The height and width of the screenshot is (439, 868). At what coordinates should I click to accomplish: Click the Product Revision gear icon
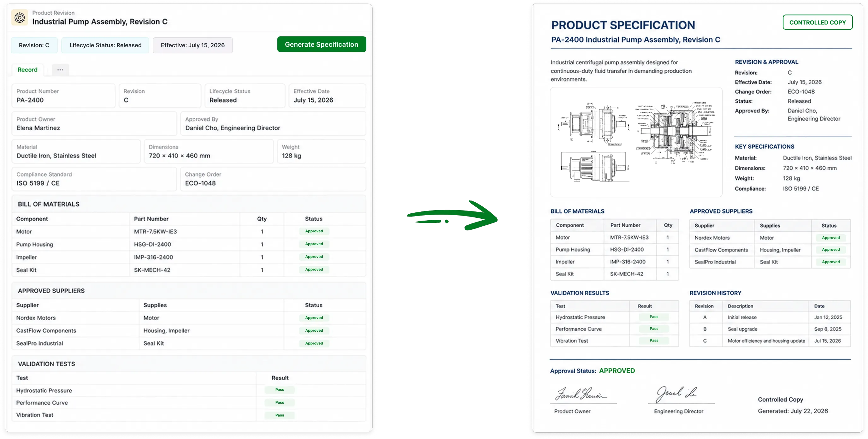pos(20,17)
